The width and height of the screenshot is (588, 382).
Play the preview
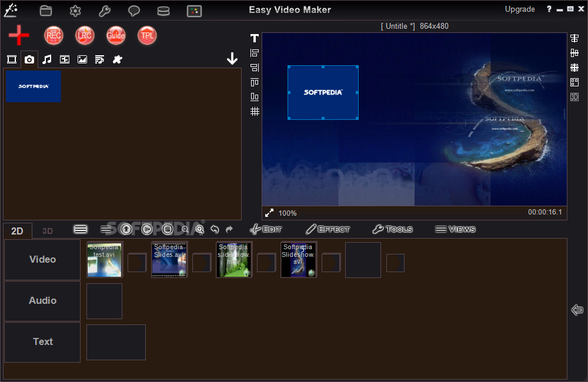coord(147,229)
